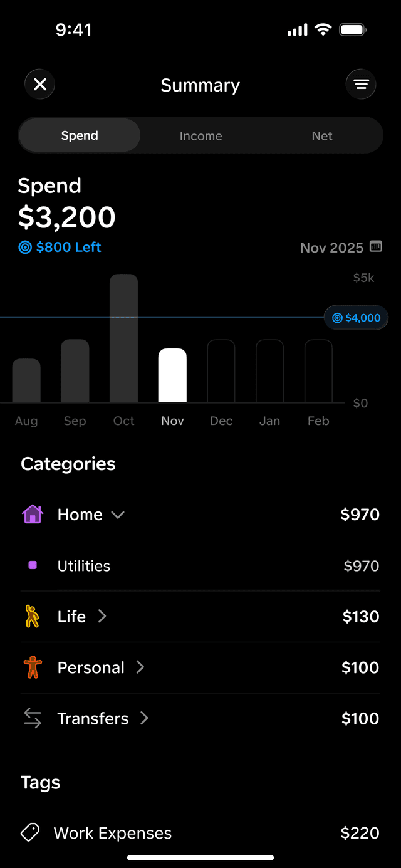Screen dimensions: 401x868
Task: Click the $4,000 budget pill
Action: point(356,318)
